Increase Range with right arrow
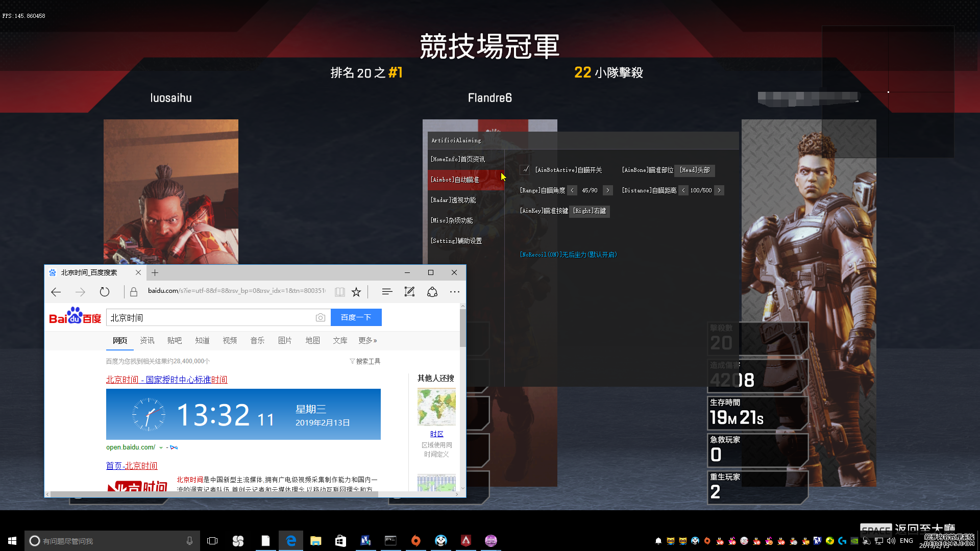The width and height of the screenshot is (980, 551). 607,190
